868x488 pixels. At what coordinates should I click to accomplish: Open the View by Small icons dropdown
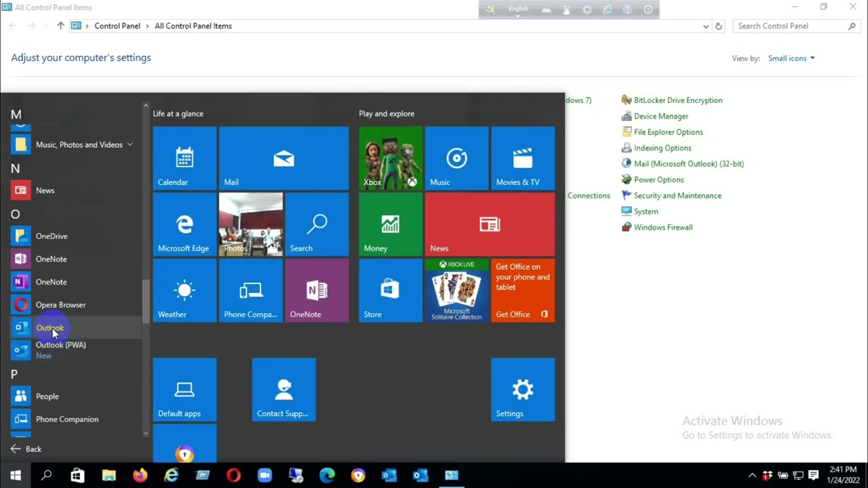[791, 58]
